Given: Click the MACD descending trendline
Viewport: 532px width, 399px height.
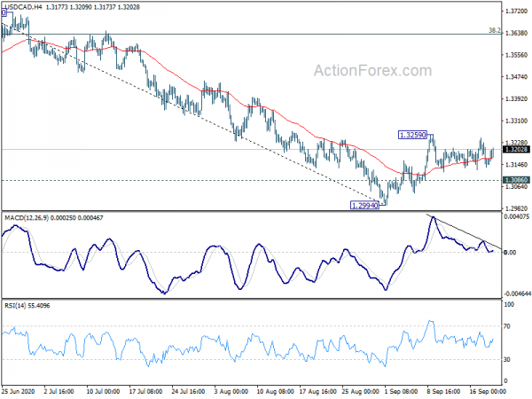Looking at the screenshot, I should point(464,231).
